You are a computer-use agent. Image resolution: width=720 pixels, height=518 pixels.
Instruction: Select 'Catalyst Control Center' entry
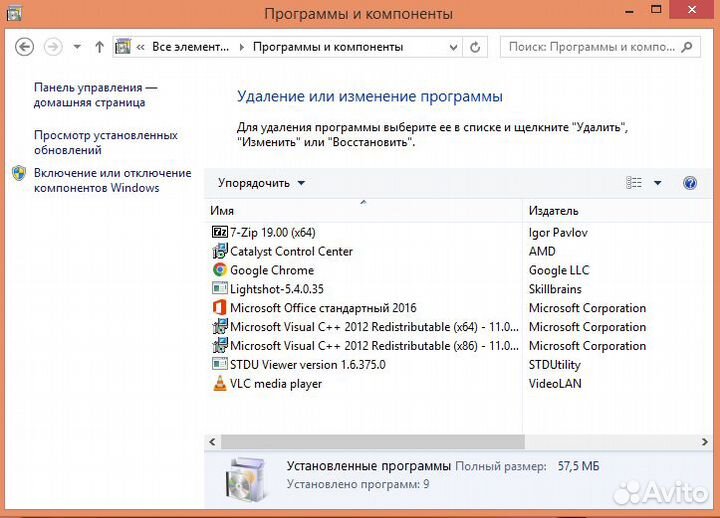pyautogui.click(x=291, y=251)
